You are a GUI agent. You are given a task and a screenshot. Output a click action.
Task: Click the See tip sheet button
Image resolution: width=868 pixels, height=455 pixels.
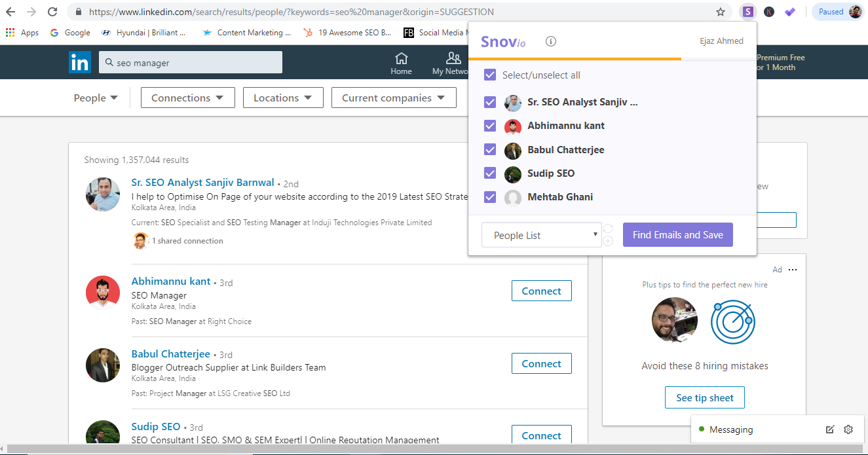705,397
